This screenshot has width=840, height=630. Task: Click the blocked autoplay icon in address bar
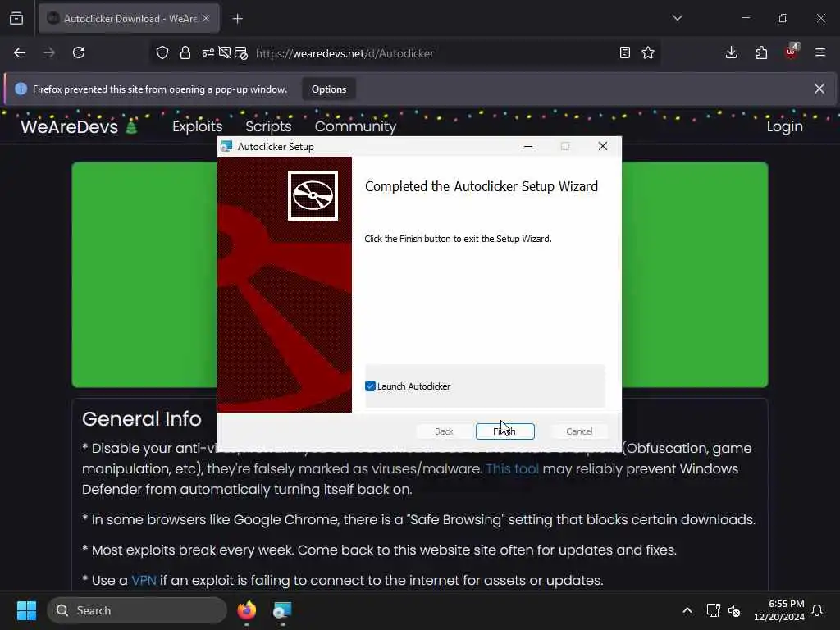225,52
